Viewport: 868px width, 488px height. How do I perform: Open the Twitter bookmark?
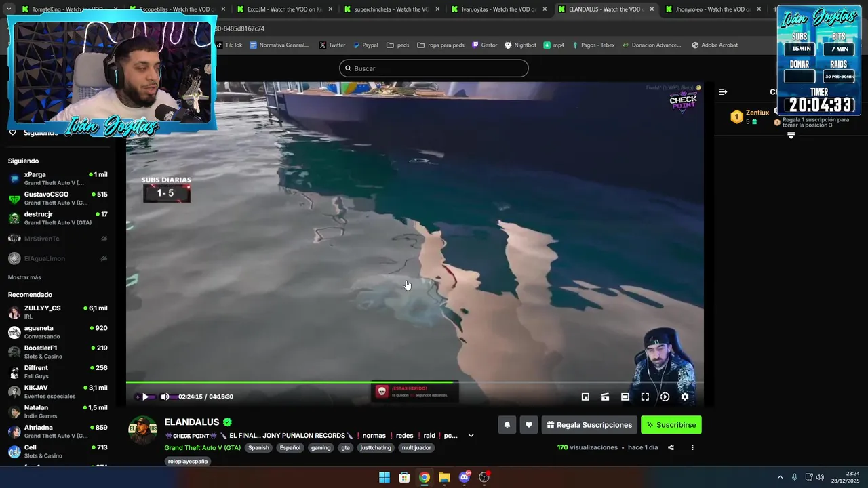(332, 45)
